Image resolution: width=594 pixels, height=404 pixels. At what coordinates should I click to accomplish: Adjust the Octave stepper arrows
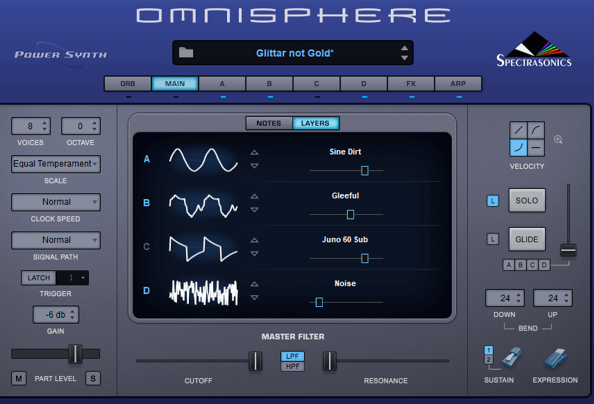pyautogui.click(x=94, y=126)
